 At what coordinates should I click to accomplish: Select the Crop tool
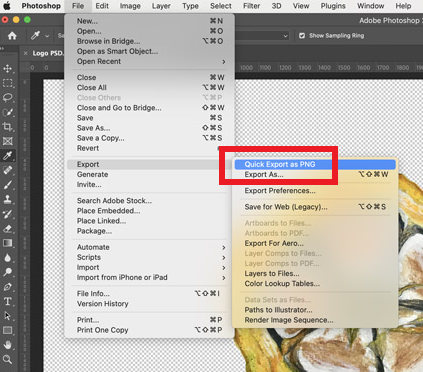click(x=7, y=127)
